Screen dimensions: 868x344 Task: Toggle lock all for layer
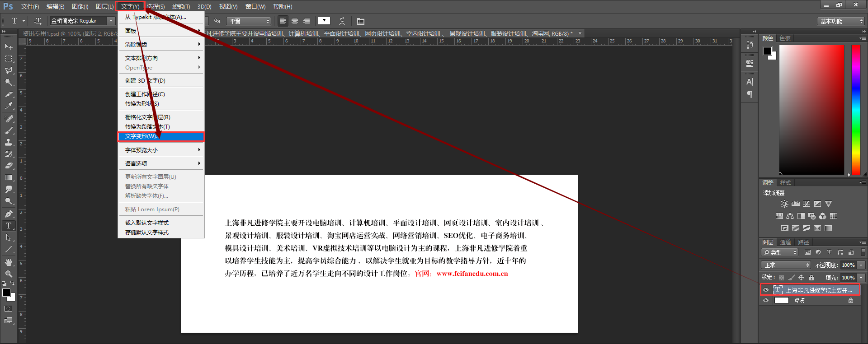click(811, 278)
